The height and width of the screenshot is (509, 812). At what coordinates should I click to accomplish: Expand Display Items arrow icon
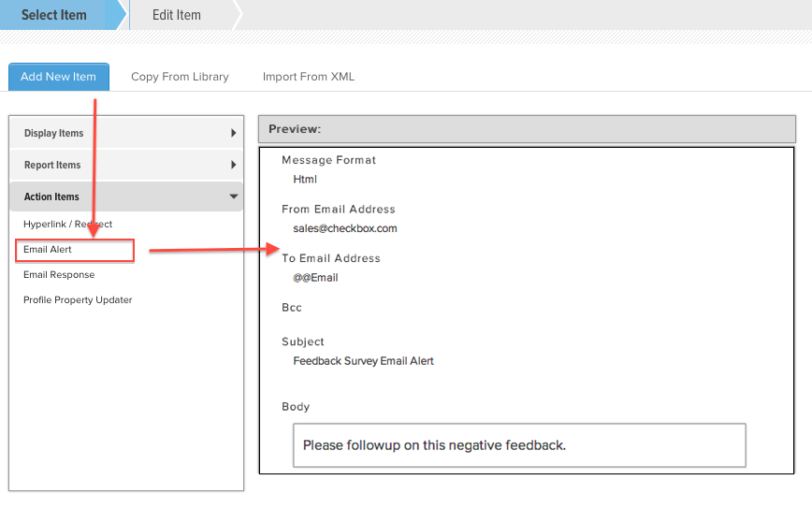[234, 133]
